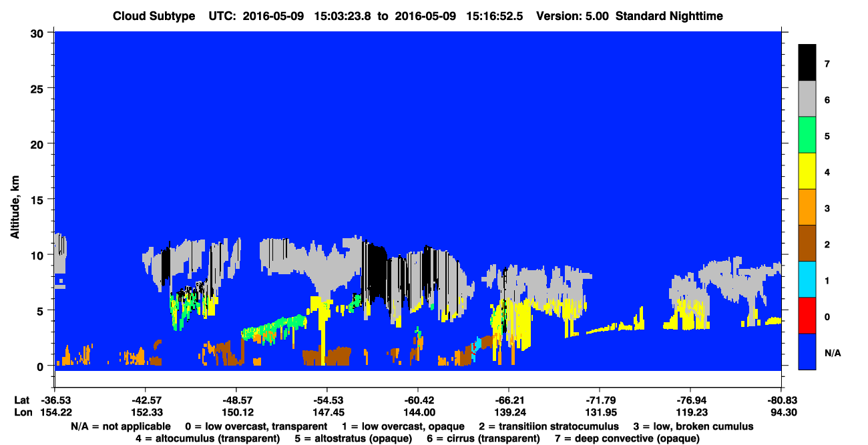868x445 pixels.
Task: Click colorbar label 6
Action: 827,100
